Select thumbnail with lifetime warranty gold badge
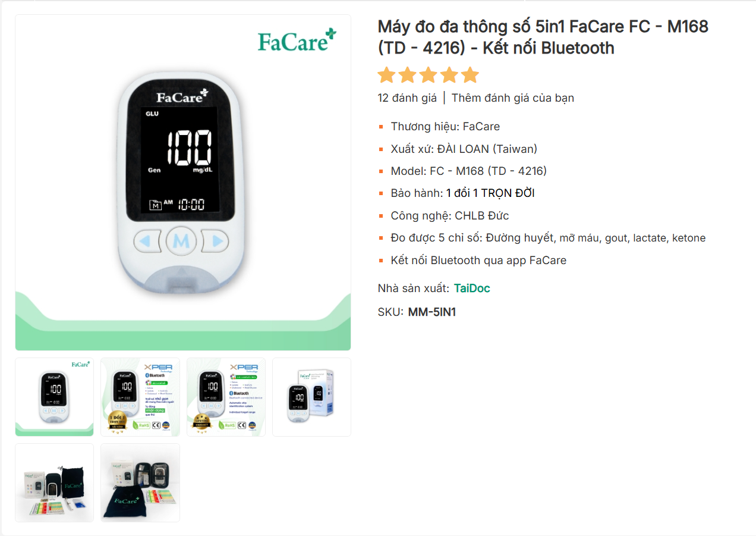 [226, 397]
